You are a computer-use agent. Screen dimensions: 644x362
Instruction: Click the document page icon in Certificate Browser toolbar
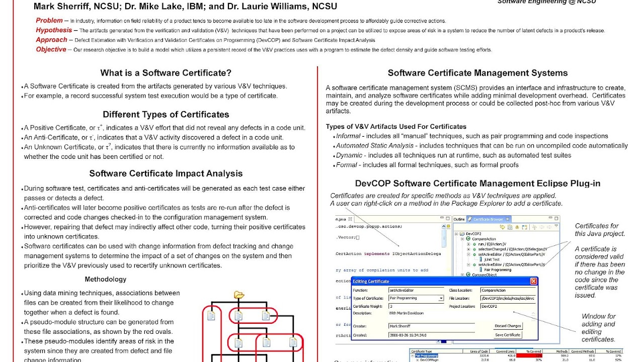tap(510, 227)
